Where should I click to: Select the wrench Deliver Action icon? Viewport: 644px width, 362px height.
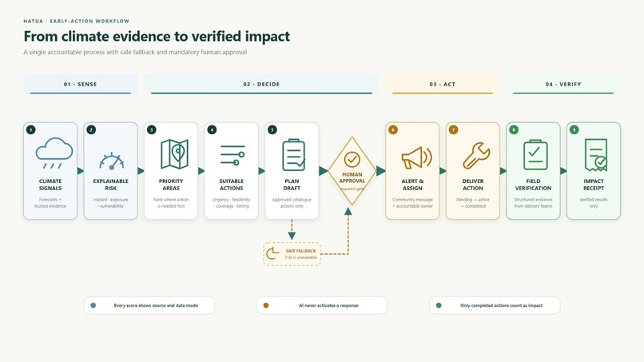tap(476, 156)
